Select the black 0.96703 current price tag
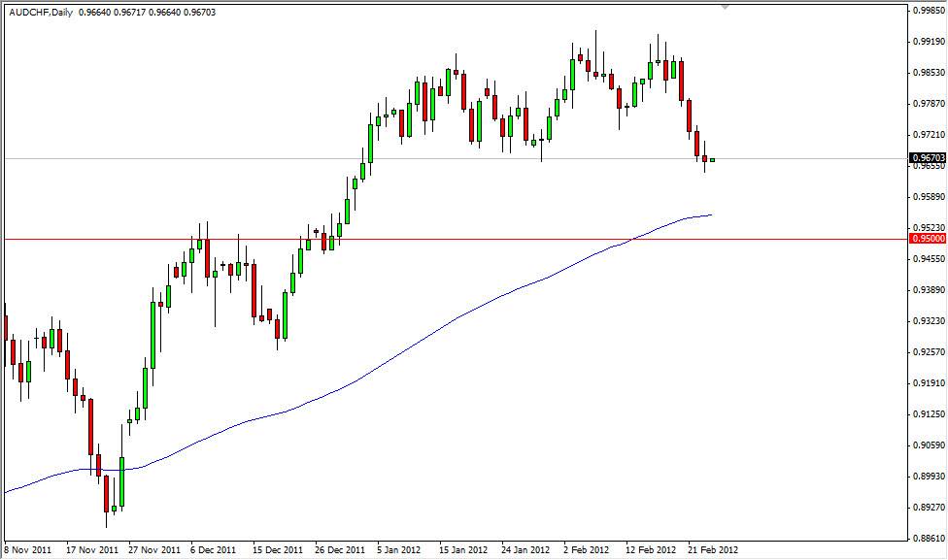This screenshot has width=948, height=560. 927,157
